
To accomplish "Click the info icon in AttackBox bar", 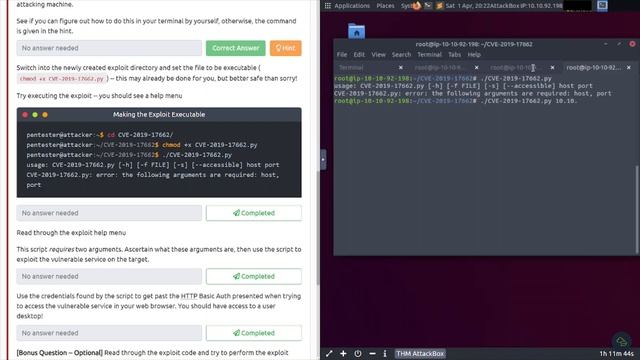I will [x=384, y=353].
